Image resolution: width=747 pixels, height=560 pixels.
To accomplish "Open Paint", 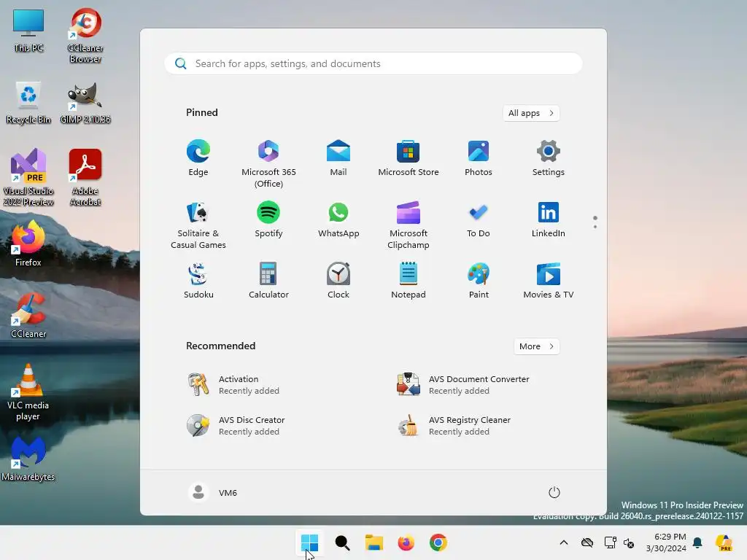I will (x=479, y=281).
